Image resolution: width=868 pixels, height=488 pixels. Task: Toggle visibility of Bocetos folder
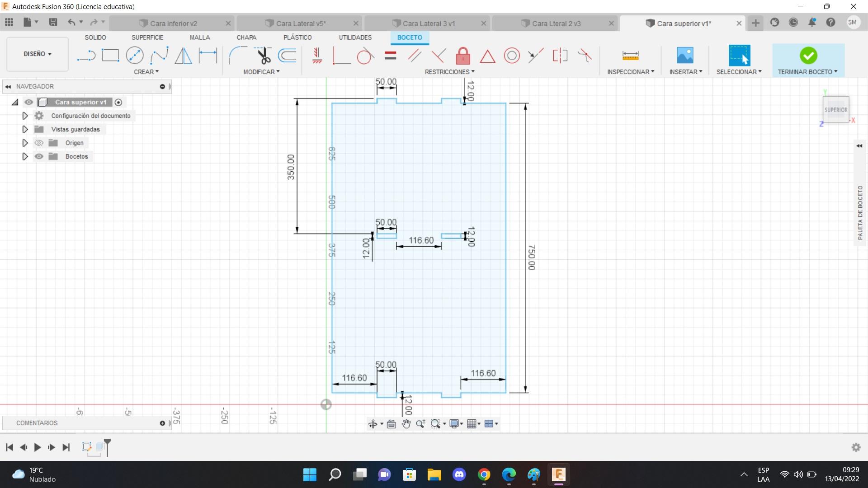point(39,156)
